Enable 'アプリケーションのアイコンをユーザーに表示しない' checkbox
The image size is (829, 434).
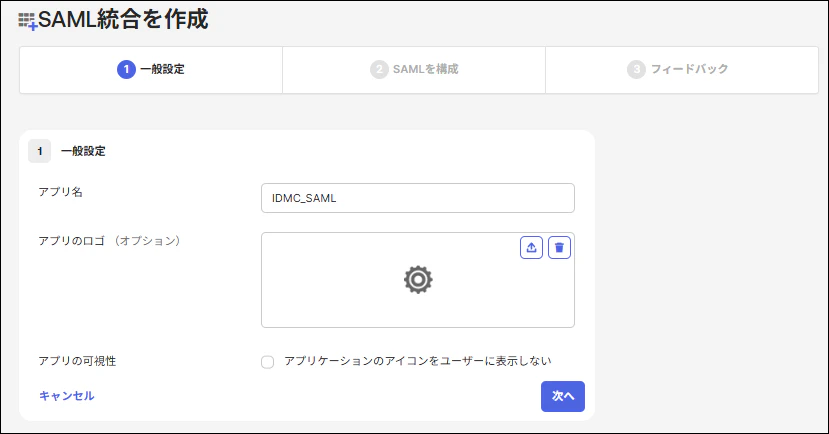[268, 362]
